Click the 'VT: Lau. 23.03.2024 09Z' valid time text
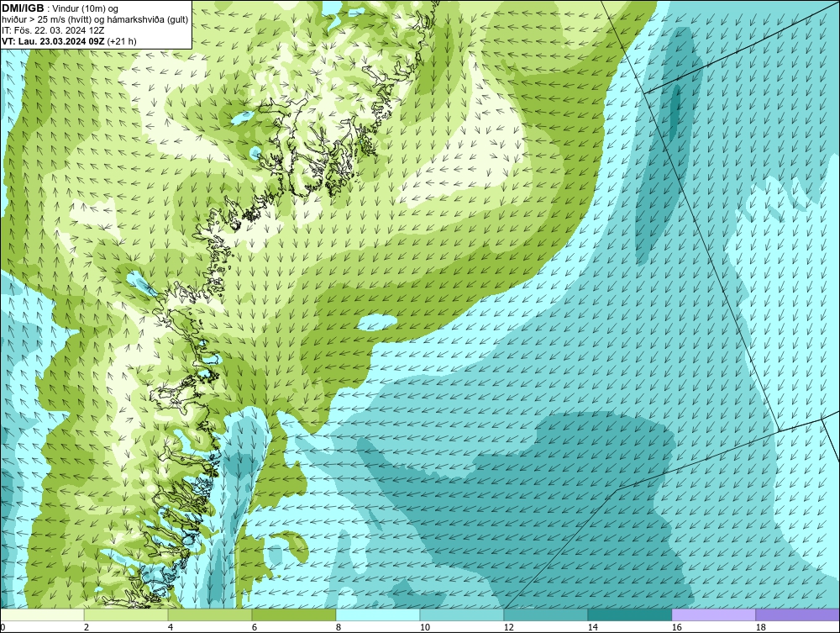Screen dimensions: 840x633 [53, 40]
